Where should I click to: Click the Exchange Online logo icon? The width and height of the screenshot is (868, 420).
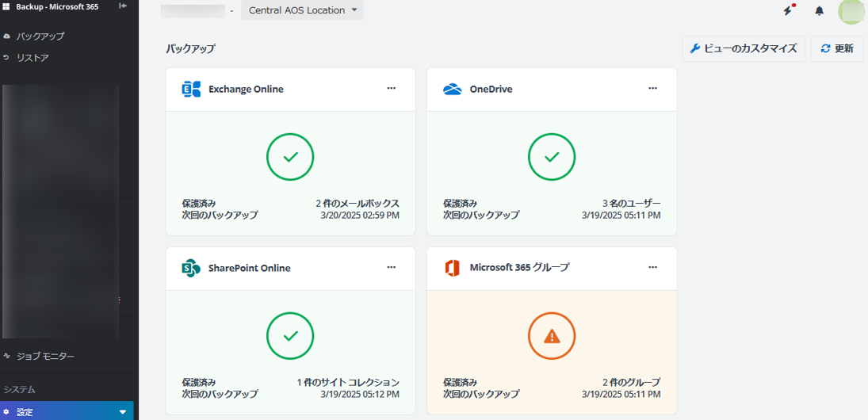pyautogui.click(x=191, y=89)
